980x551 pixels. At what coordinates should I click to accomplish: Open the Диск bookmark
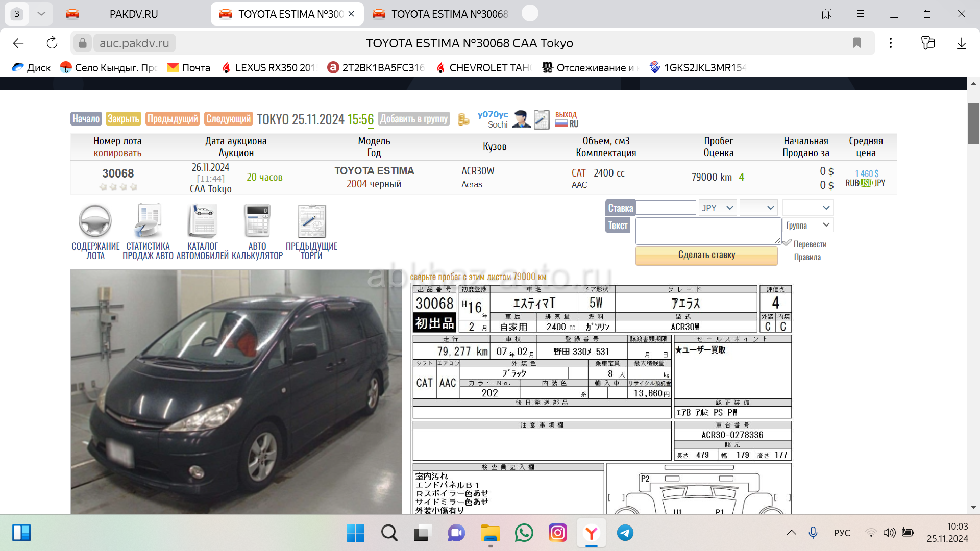point(32,68)
